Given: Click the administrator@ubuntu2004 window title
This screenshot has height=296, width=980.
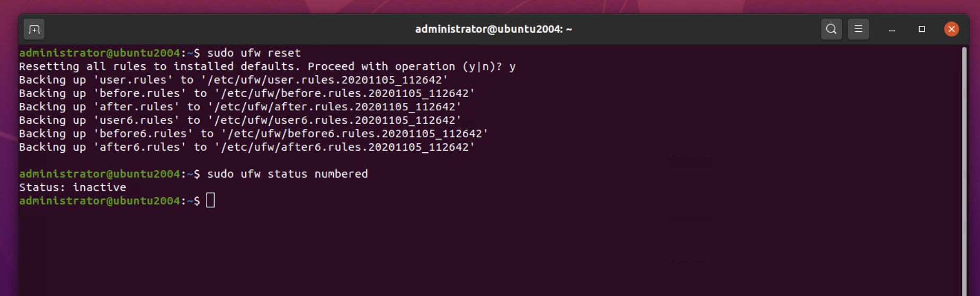Looking at the screenshot, I should pyautogui.click(x=493, y=29).
